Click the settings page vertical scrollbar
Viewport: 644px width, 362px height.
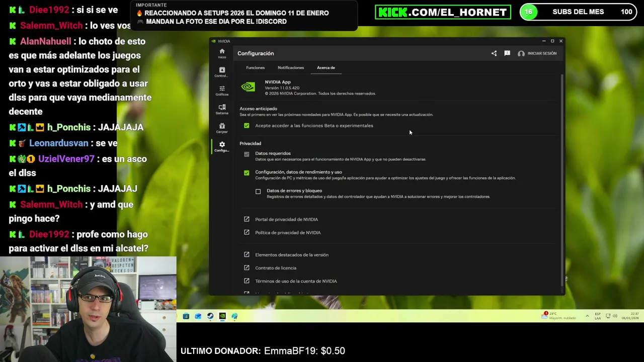[562, 179]
